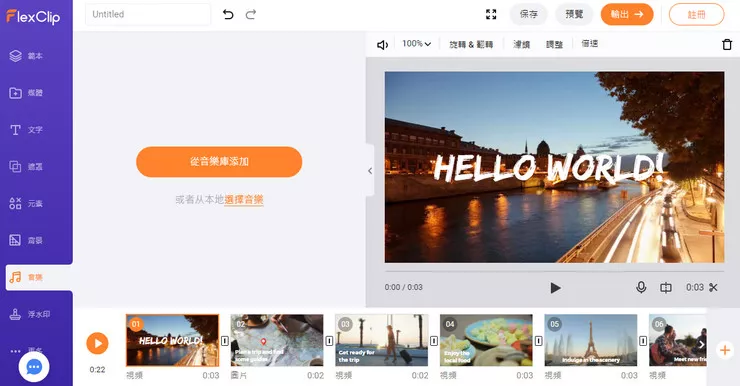Image resolution: width=740 pixels, height=386 pixels.
Task: Click the Sign Up (註冊) button
Action: [697, 15]
